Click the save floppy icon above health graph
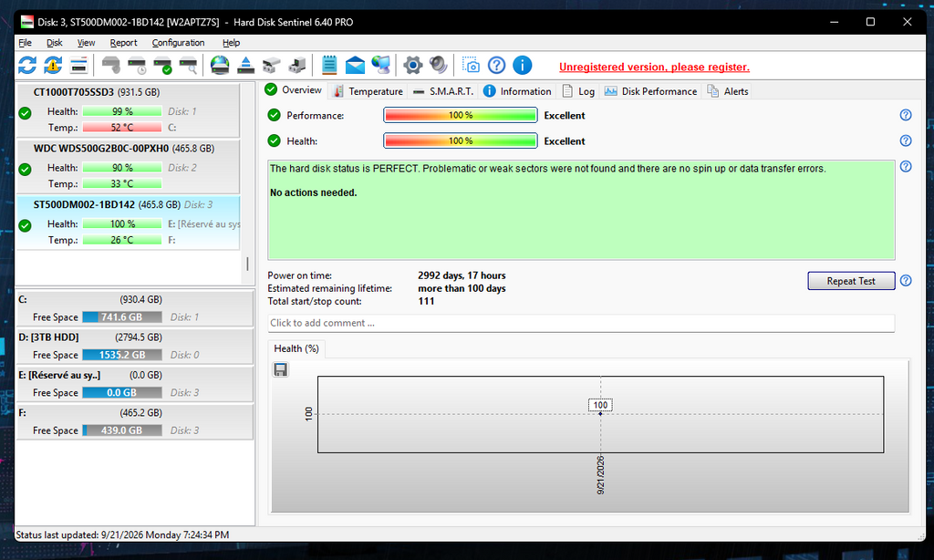The height and width of the screenshot is (560, 934). (x=281, y=370)
